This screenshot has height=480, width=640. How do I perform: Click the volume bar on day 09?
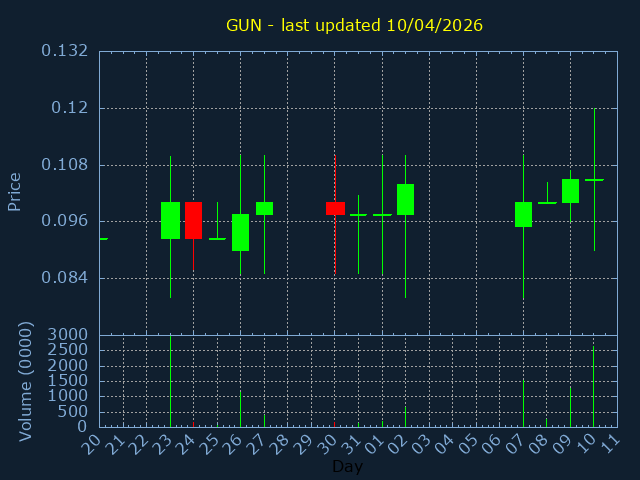click(570, 406)
